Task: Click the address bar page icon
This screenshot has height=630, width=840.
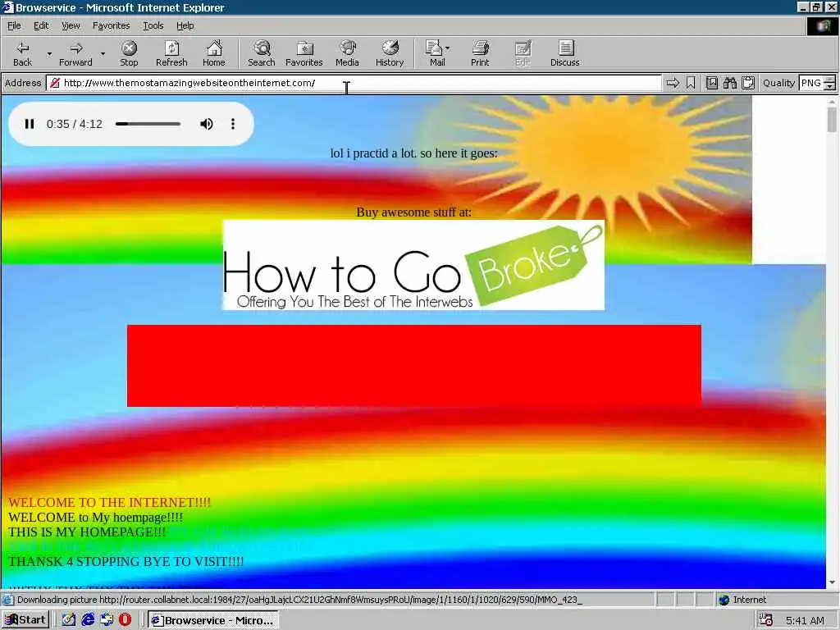Action: [54, 83]
